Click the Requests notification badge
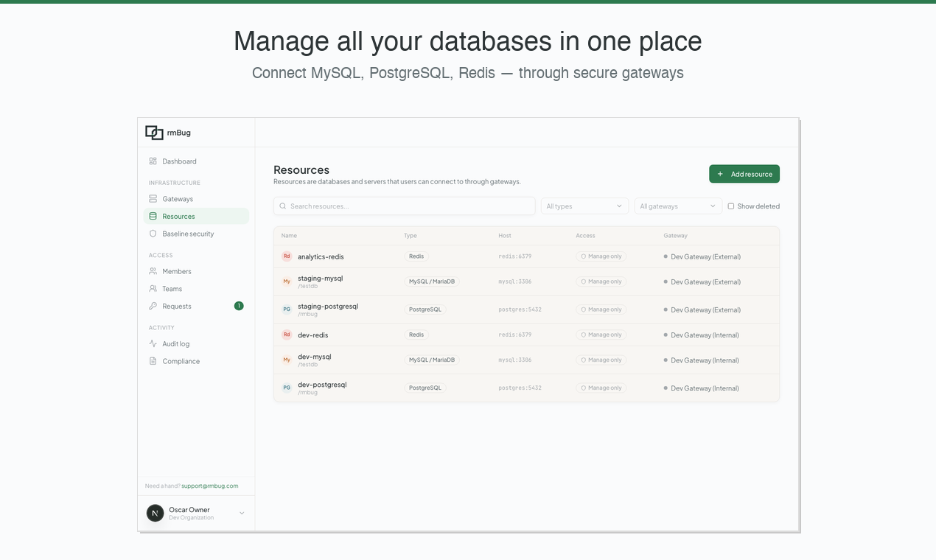 point(239,306)
